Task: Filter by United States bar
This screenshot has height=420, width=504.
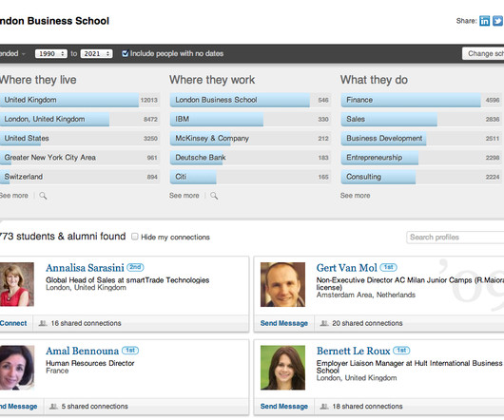Action: coord(80,139)
